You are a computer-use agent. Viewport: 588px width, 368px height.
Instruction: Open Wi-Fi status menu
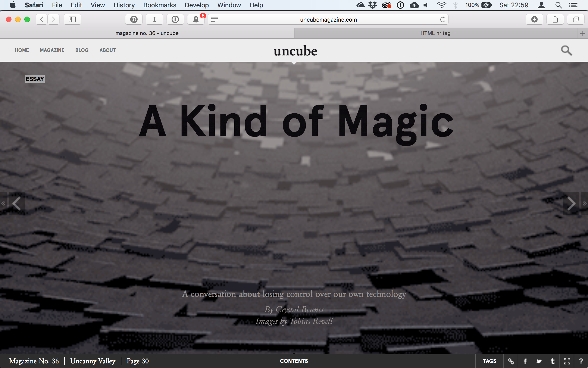[441, 5]
